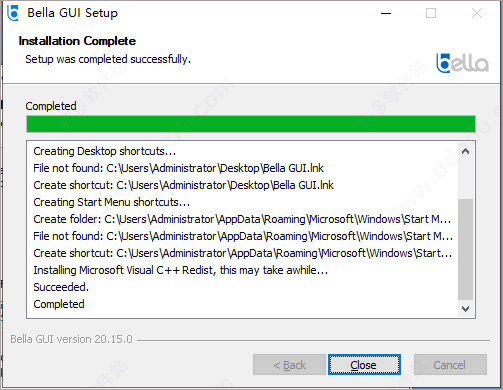The width and height of the screenshot is (503, 390).
Task: Click 'Bella GUI version 20.15.0' label
Action: [71, 339]
